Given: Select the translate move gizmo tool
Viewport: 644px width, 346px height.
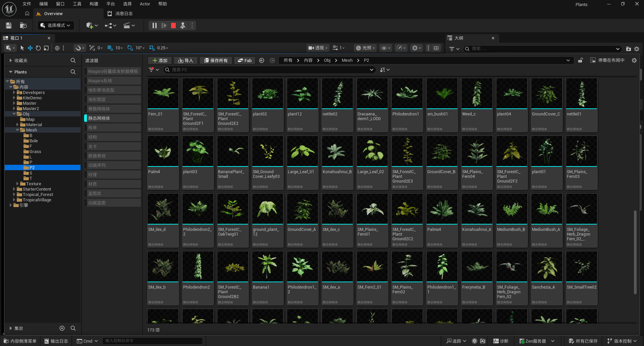Looking at the screenshot, I should [30, 48].
